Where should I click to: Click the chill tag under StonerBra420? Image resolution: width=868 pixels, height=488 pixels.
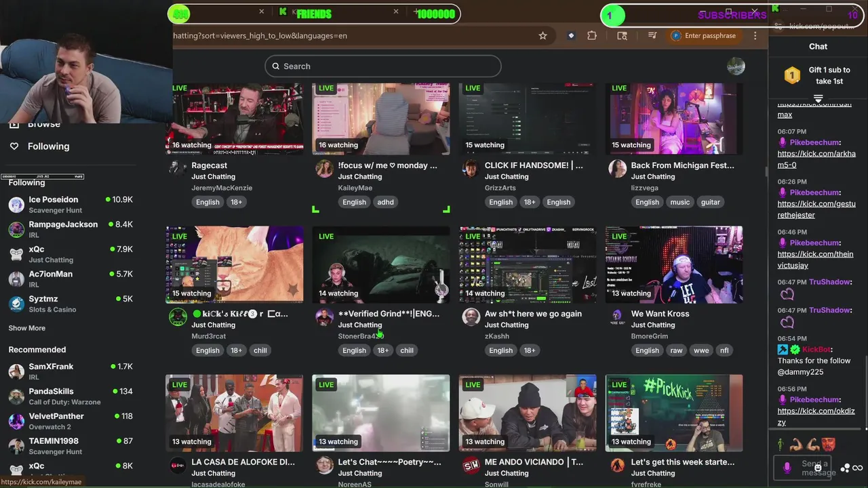pyautogui.click(x=407, y=350)
